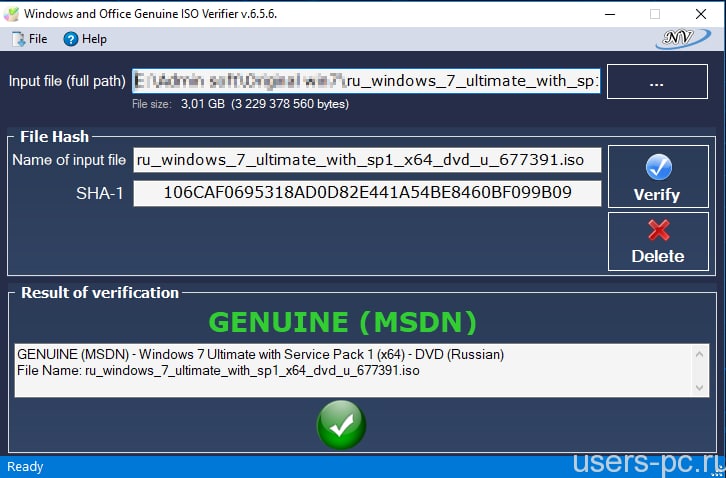
Task: Open the File menu
Action: pos(30,39)
